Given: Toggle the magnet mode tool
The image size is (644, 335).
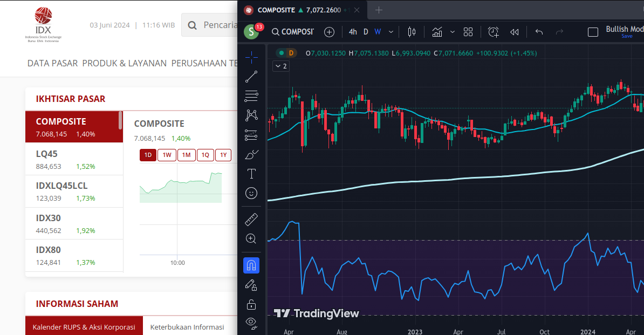Looking at the screenshot, I should (x=251, y=265).
